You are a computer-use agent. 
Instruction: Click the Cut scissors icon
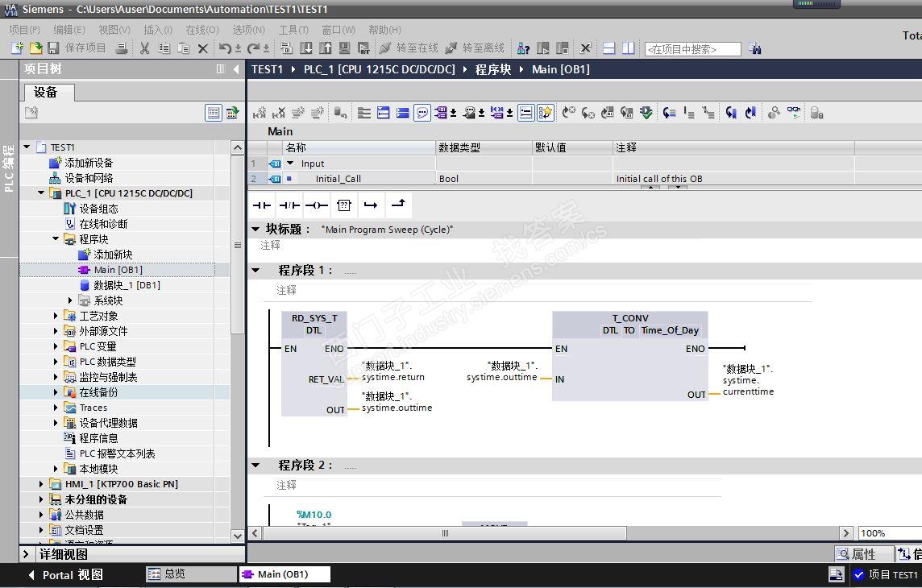tap(144, 48)
